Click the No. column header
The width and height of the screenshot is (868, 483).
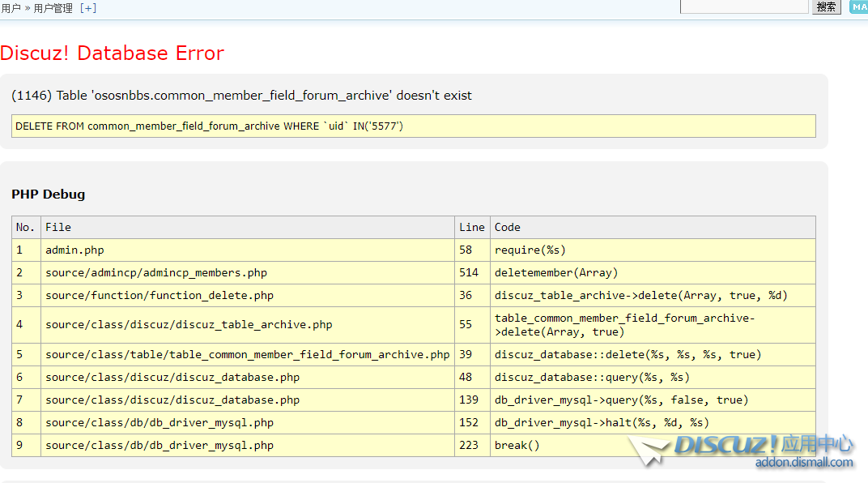point(26,227)
